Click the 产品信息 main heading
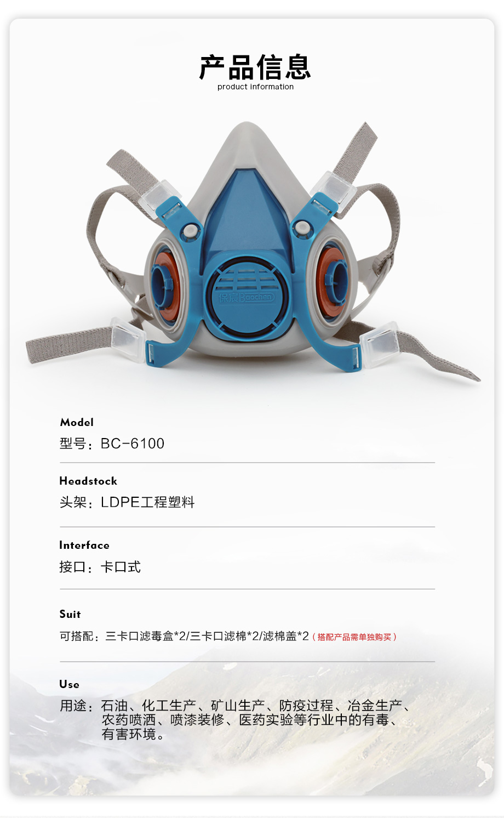The width and height of the screenshot is (504, 818). coord(255,67)
